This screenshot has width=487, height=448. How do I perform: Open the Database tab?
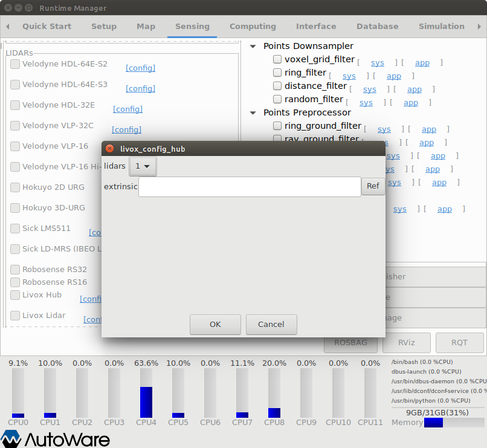pos(378,27)
